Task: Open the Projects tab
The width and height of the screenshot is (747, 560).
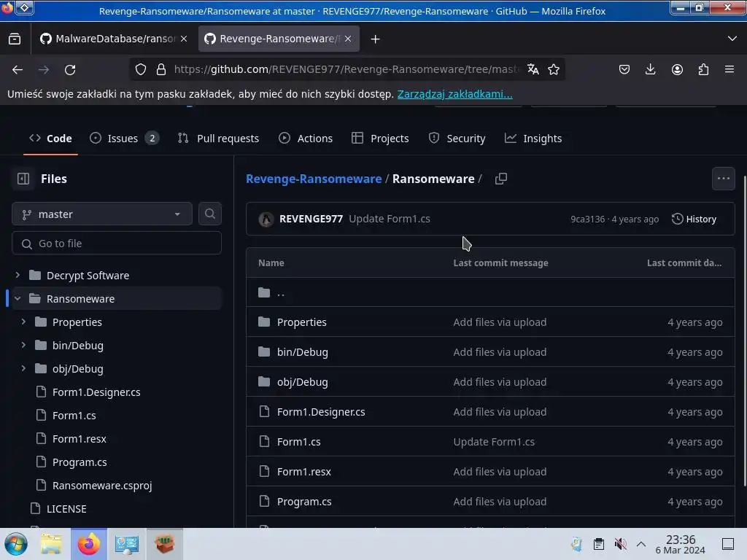Action: (380, 139)
